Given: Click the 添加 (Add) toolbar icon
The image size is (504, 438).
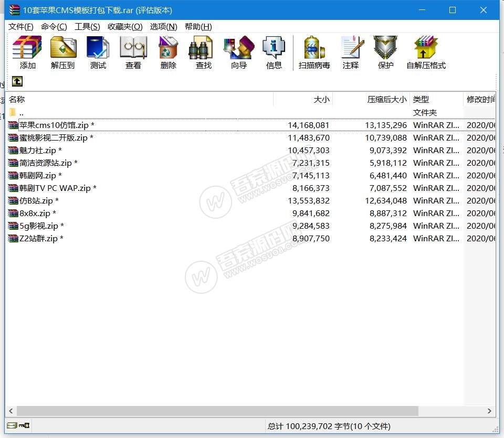Looking at the screenshot, I should tap(27, 52).
